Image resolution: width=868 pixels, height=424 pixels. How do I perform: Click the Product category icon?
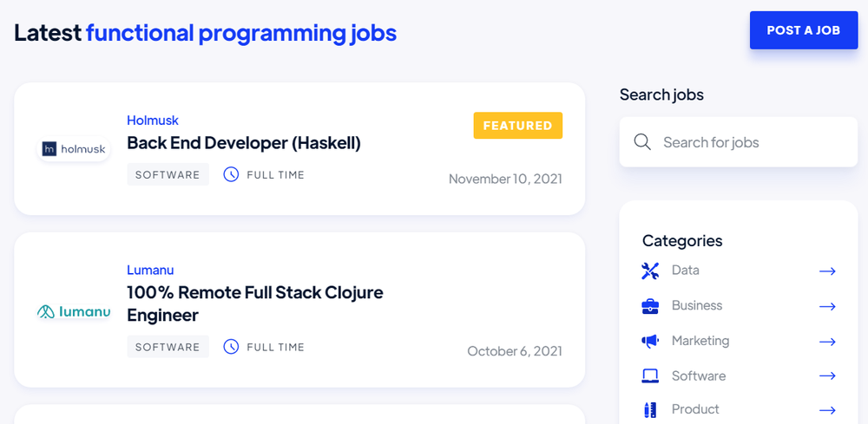tap(649, 409)
